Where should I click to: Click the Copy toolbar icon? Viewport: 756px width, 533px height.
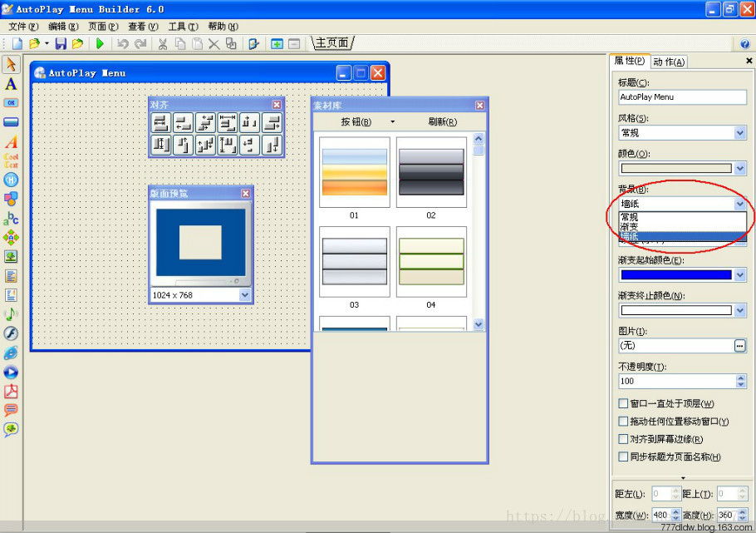[179, 44]
